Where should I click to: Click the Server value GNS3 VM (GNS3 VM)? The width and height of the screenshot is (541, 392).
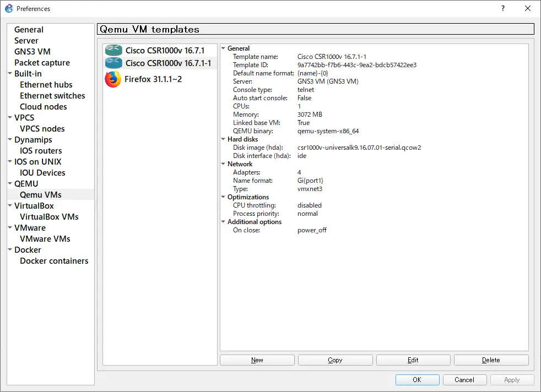click(328, 81)
